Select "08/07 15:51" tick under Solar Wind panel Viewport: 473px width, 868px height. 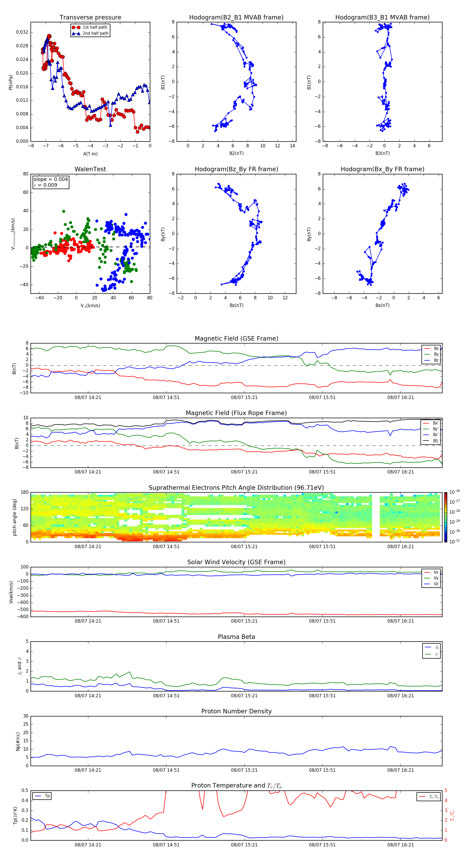tap(322, 621)
